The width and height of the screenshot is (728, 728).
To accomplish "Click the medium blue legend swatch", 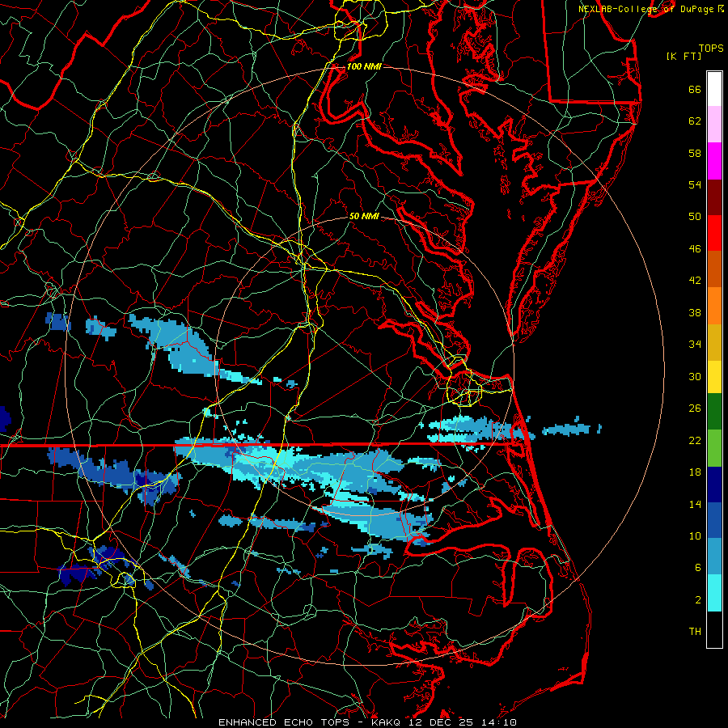I will pos(714,520).
